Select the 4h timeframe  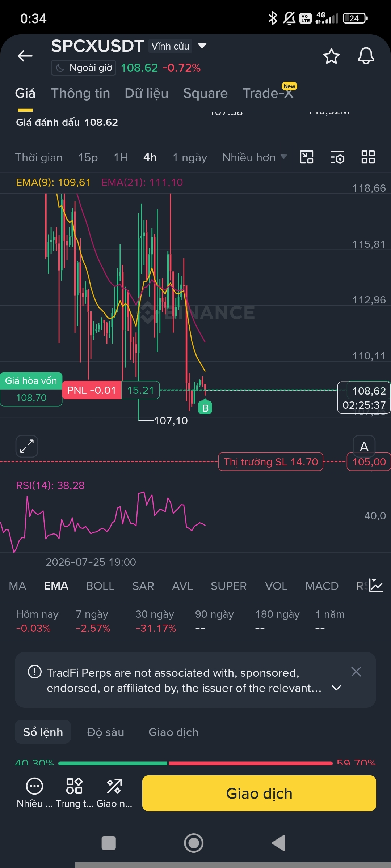(150, 157)
